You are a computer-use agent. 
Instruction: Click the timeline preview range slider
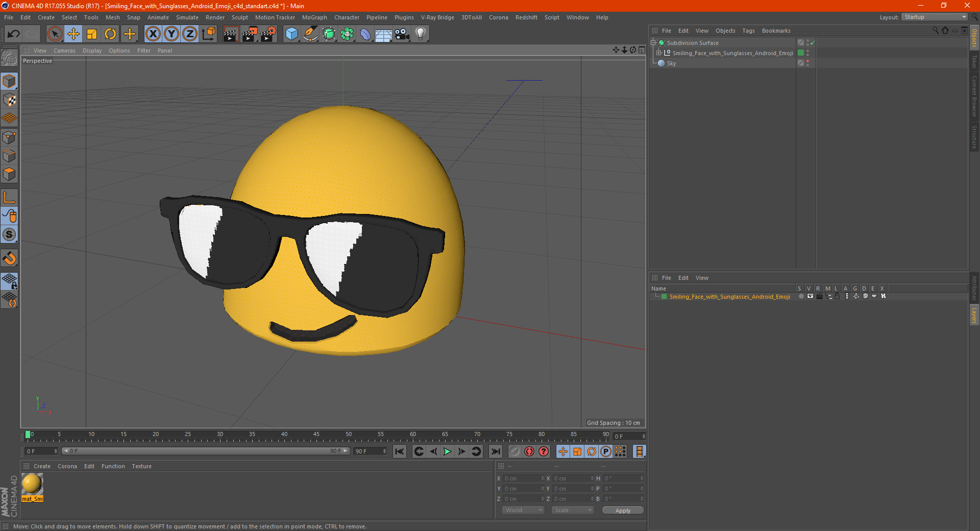[x=206, y=451]
